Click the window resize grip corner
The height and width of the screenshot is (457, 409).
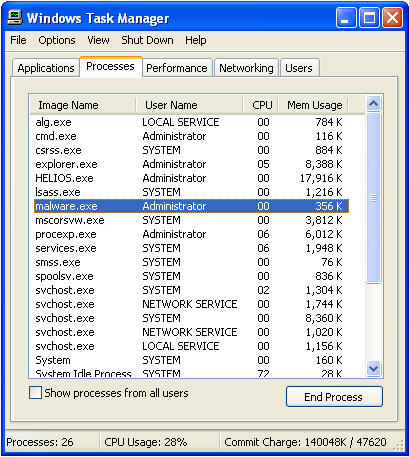tap(398, 445)
